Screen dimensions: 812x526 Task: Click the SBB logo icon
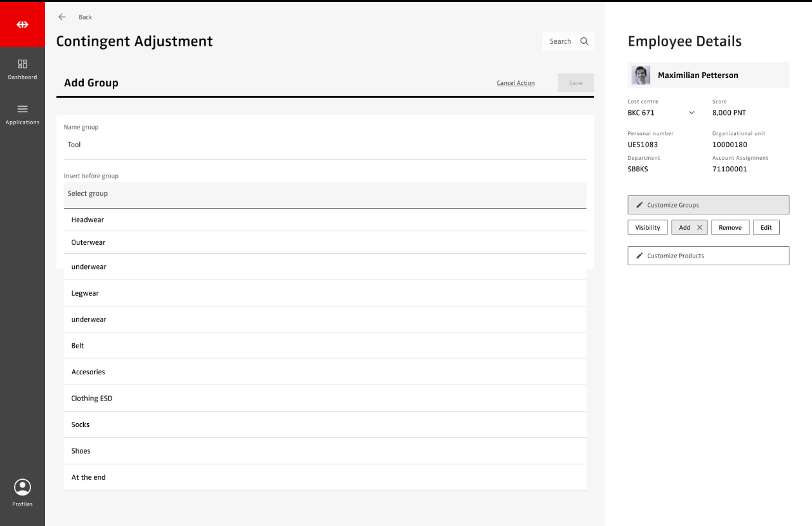(22, 25)
